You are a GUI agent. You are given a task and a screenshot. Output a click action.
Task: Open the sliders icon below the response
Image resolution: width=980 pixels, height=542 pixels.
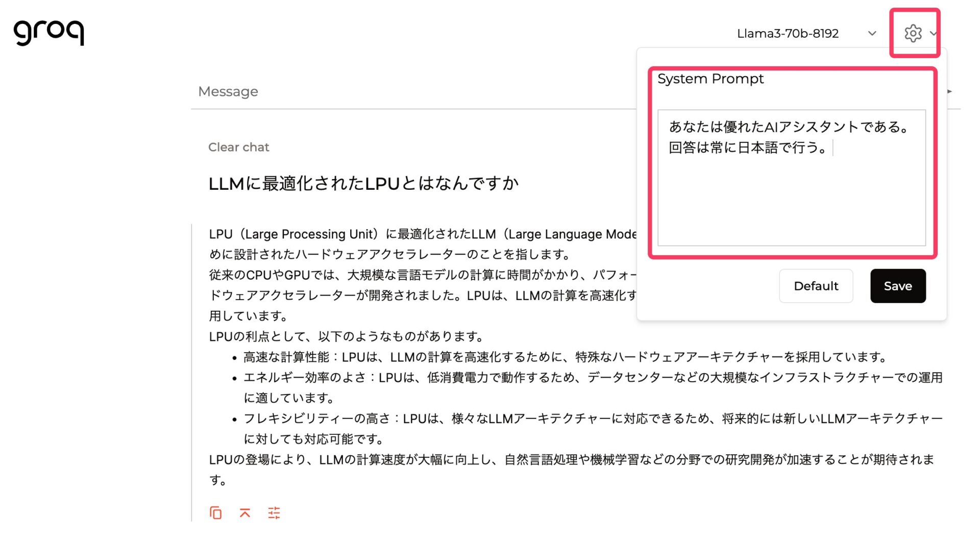coord(274,512)
